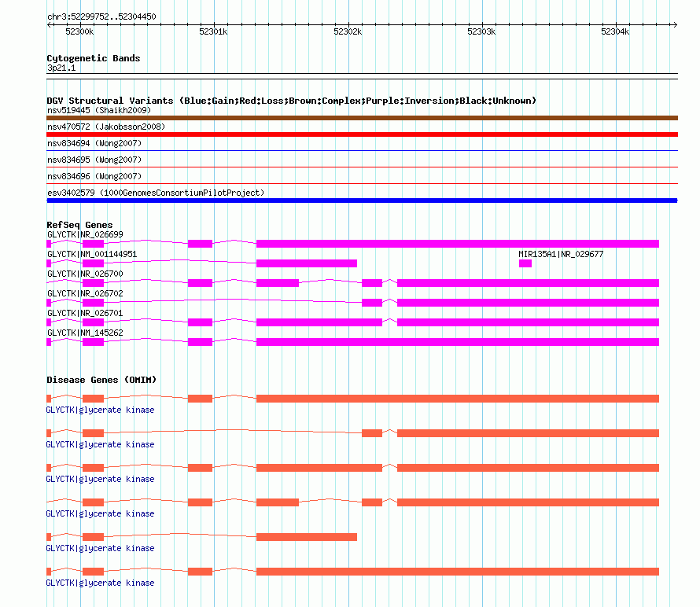Click the long last exon of GLYCTK|NR_026700
Image resolution: width=700 pixels, height=607 pixels.
pyautogui.click(x=528, y=283)
